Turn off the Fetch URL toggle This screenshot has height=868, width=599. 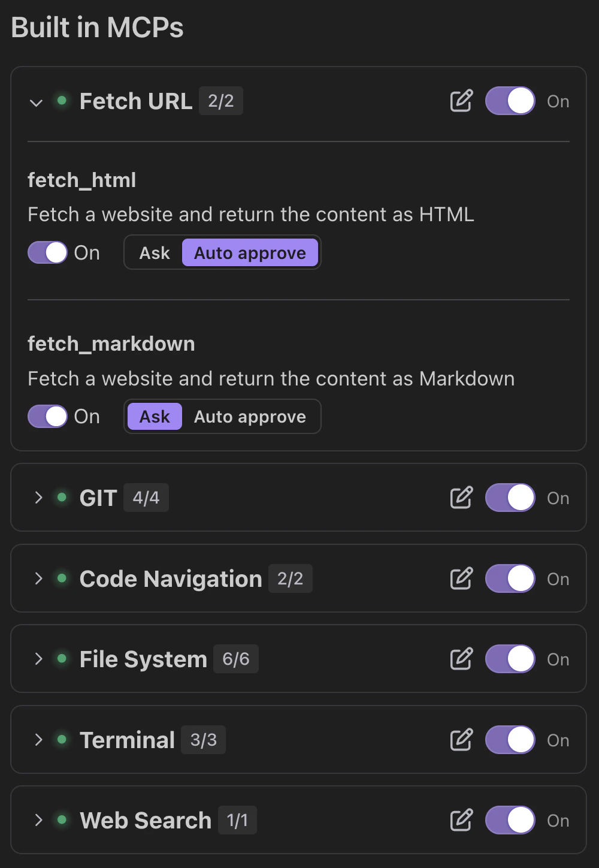coord(510,101)
